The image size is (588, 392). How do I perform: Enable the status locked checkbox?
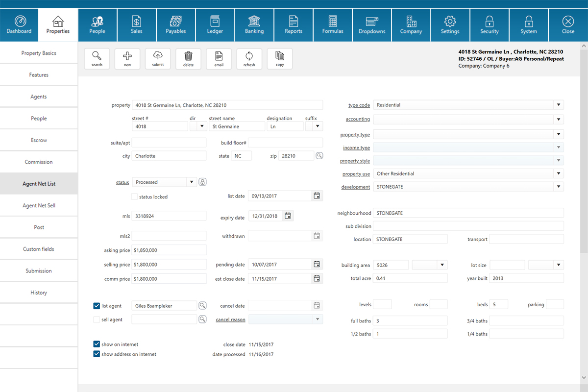tap(134, 197)
